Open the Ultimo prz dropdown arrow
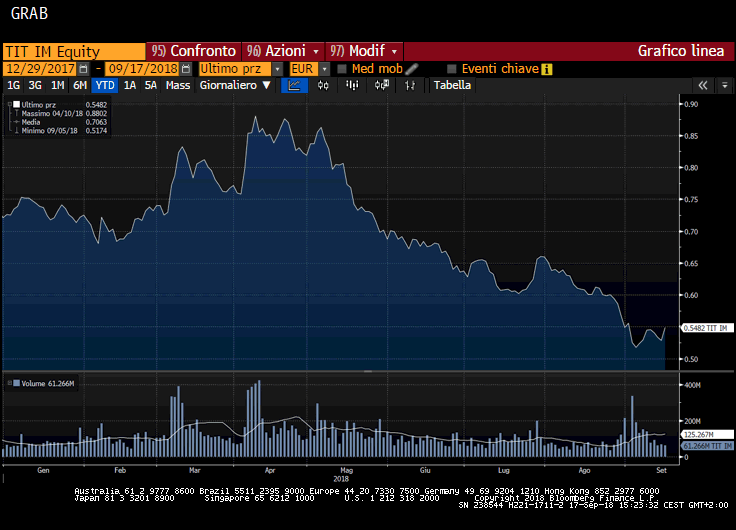The image size is (736, 530). pos(277,69)
